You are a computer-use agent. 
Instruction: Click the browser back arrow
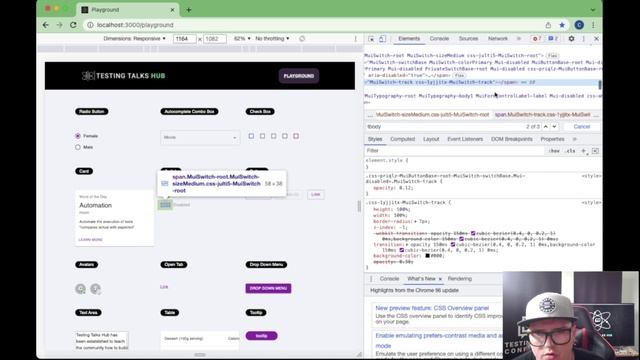click(x=46, y=25)
